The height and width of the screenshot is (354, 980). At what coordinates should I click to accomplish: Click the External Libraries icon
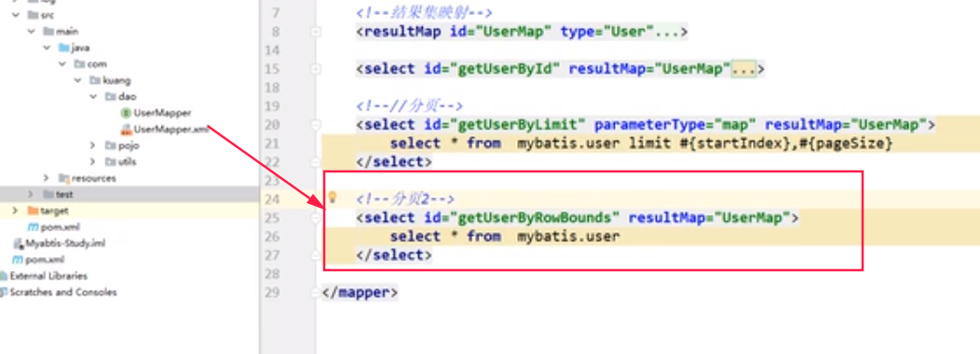coord(4,276)
